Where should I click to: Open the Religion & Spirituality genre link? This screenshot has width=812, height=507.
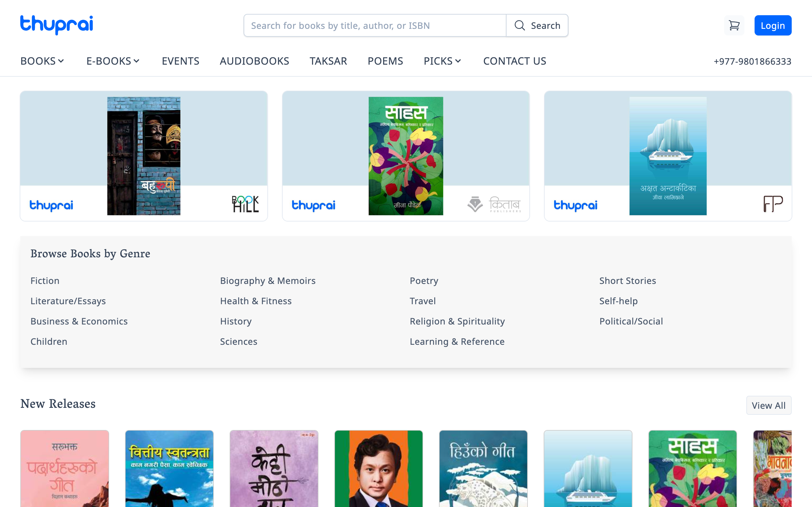(x=457, y=321)
